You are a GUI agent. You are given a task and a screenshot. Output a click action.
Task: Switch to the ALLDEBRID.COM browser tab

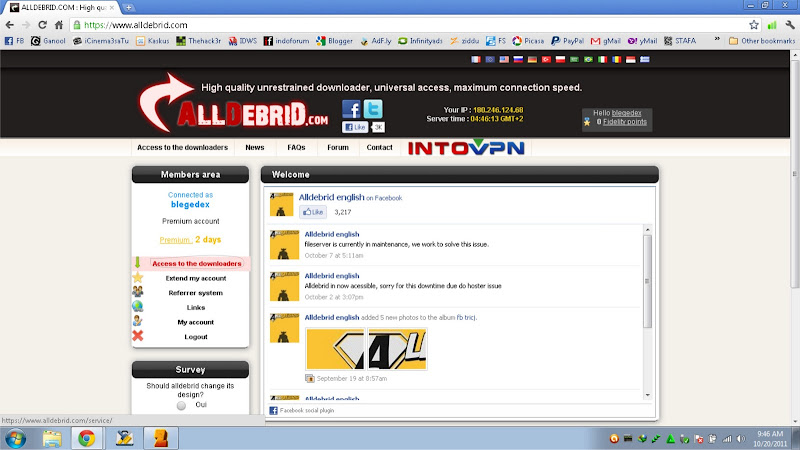63,8
